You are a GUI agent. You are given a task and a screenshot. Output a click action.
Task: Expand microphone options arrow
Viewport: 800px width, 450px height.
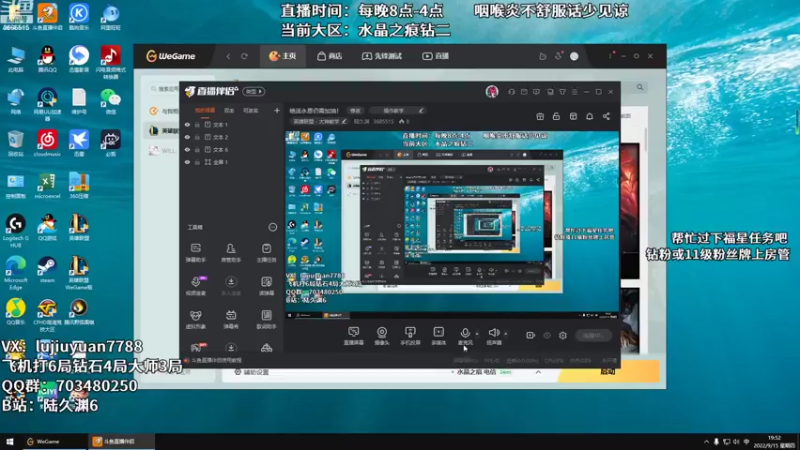(x=477, y=334)
